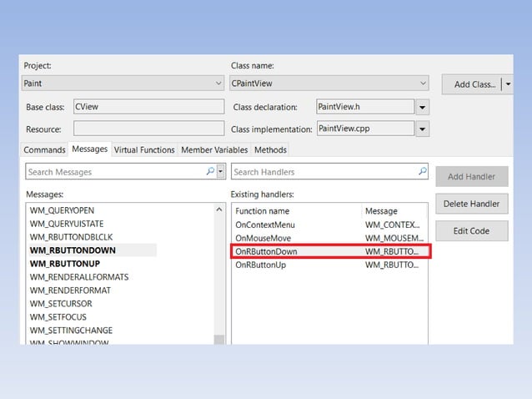Open the Search Messages filter dropdown arrow
Screen dimensions: 532x399
click(x=221, y=172)
